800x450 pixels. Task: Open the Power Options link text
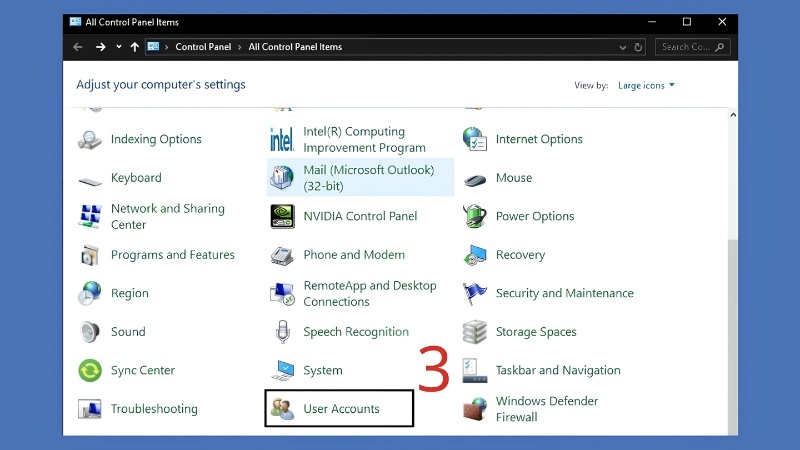pos(535,216)
